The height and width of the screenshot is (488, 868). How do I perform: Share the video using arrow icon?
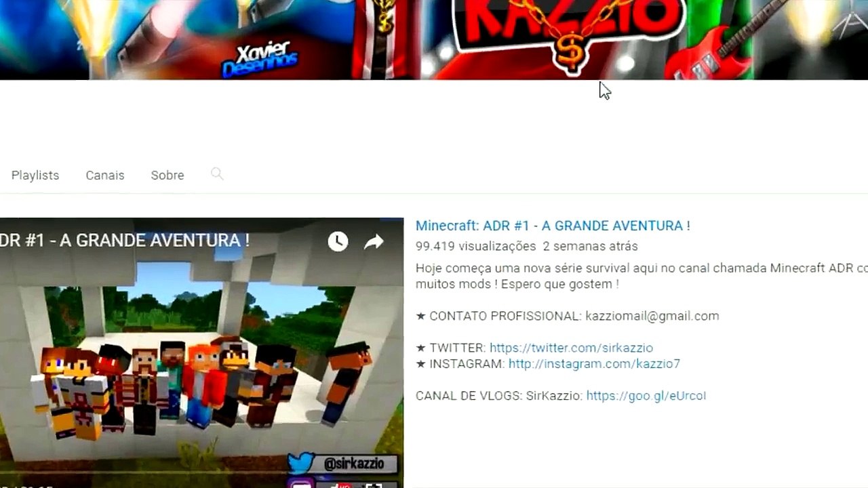374,242
